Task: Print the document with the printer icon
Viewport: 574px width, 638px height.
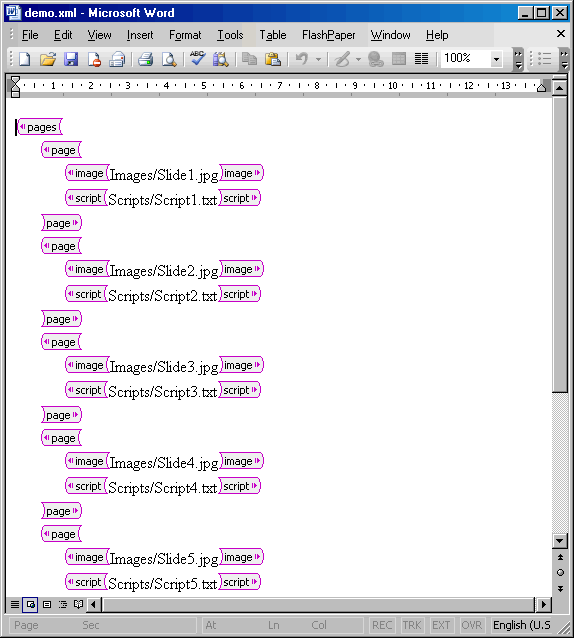Action: point(145,59)
